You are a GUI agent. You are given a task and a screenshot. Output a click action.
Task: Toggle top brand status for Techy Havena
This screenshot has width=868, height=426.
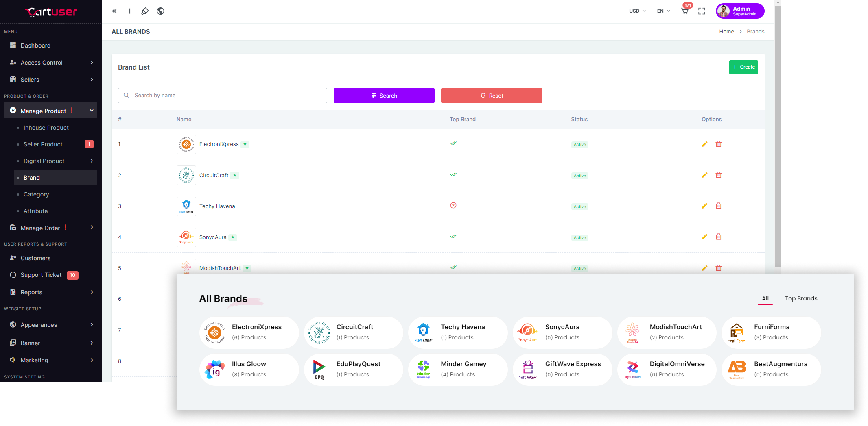tap(453, 206)
